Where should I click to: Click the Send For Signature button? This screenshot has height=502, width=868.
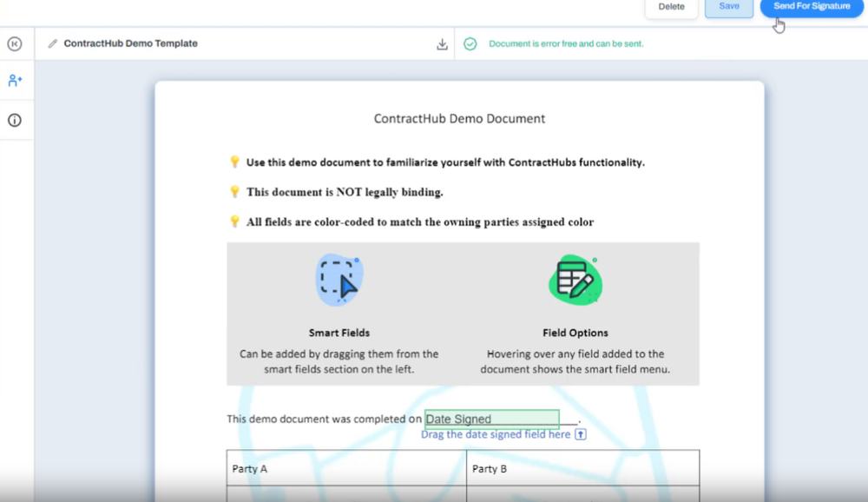812,7
